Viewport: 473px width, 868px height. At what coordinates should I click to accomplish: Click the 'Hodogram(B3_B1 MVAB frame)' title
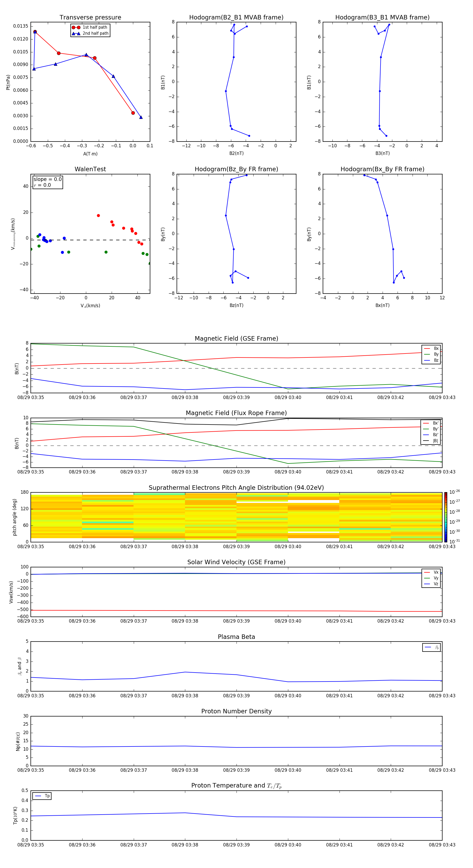click(382, 18)
